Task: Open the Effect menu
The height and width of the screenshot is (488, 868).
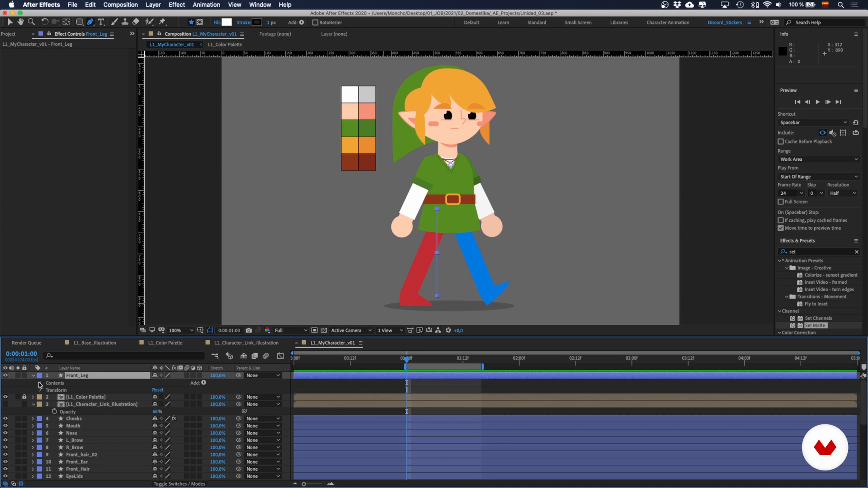Action: 177,5
